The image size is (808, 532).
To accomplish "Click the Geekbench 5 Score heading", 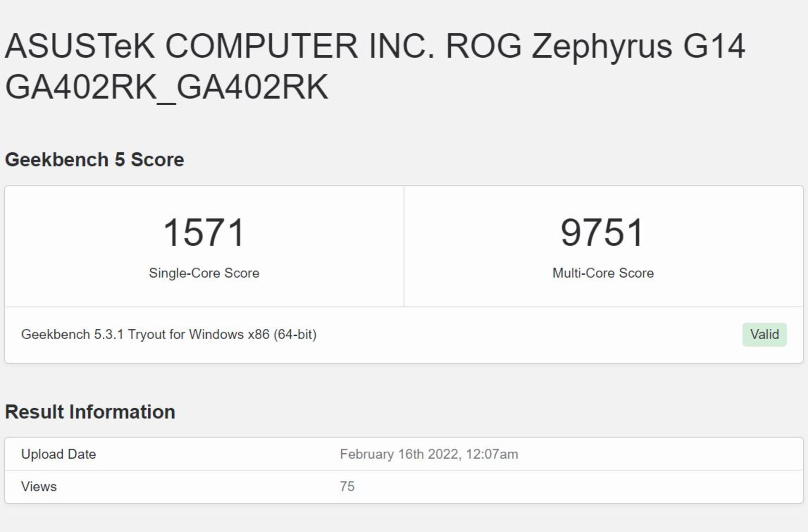I will 94,160.
